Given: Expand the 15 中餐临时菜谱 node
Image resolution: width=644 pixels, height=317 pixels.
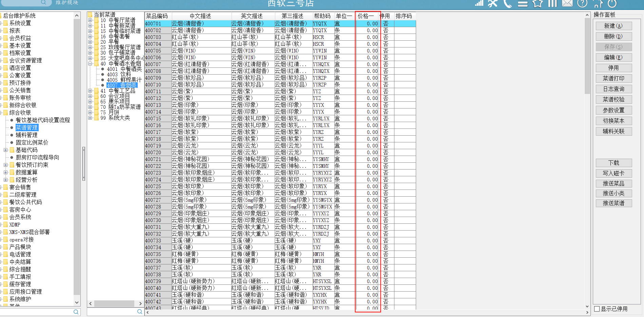Looking at the screenshot, I should pyautogui.click(x=90, y=31).
